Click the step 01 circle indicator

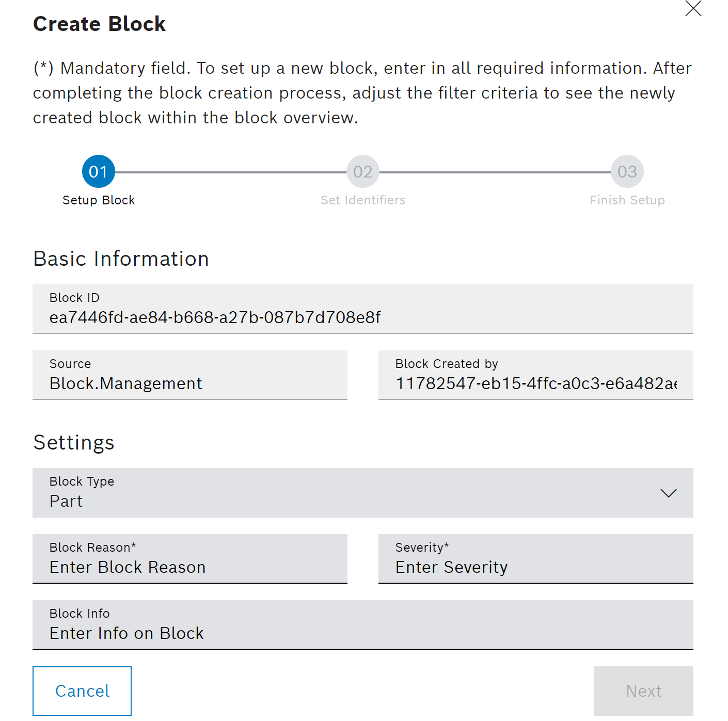(98, 171)
